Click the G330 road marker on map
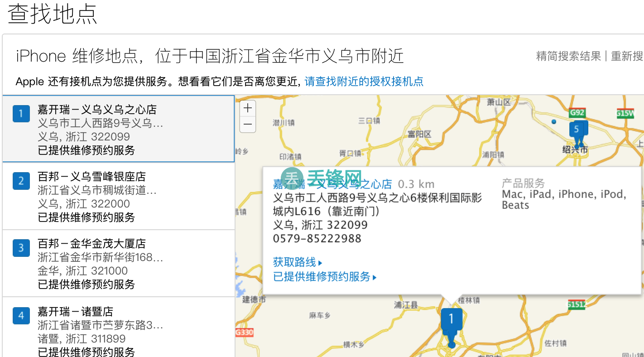The height and width of the screenshot is (357, 644). tap(244, 332)
